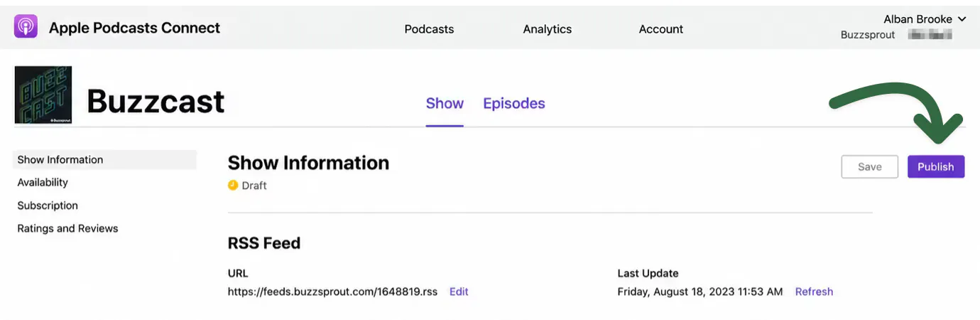The width and height of the screenshot is (980, 320).
Task: Open Subscription in the sidebar
Action: tap(48, 206)
